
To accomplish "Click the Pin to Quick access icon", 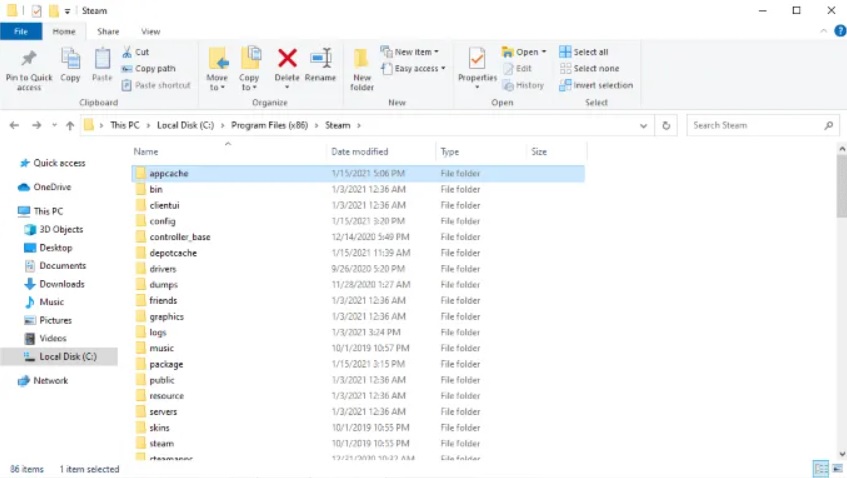I will [29, 60].
